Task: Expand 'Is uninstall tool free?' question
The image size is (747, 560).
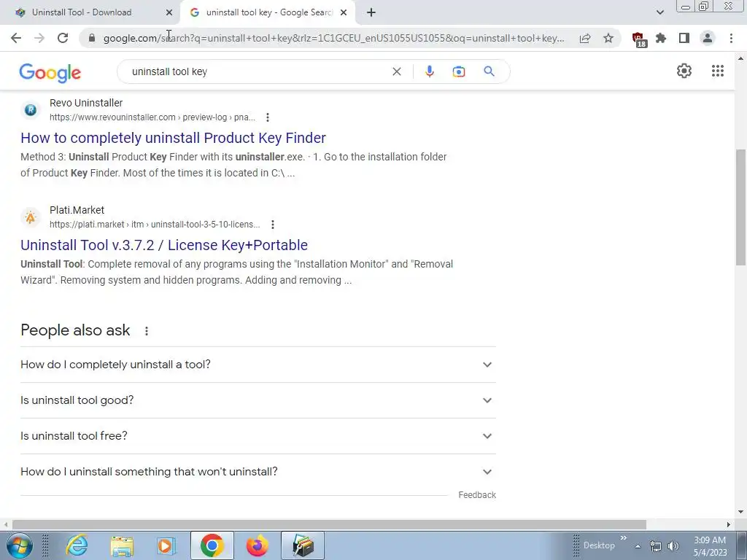Action: click(258, 436)
